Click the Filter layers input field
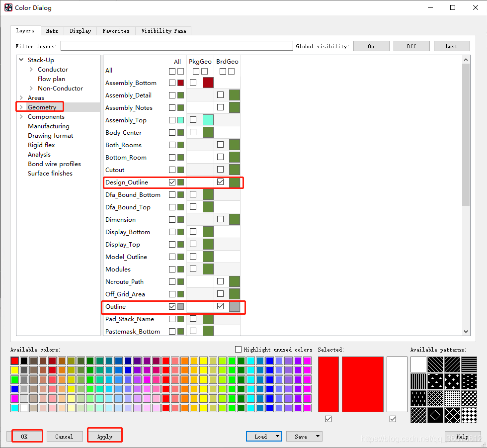The image size is (487, 448). pos(177,46)
